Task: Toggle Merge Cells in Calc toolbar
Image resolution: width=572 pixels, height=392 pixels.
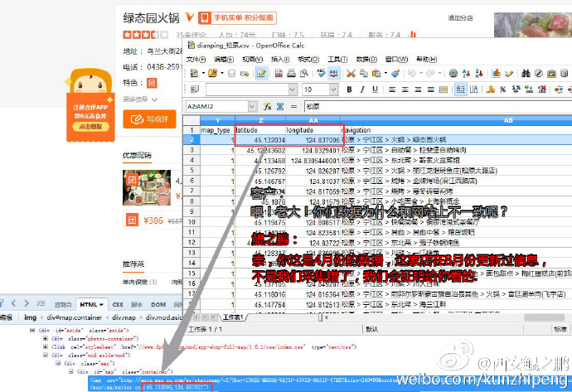Action: (x=444, y=90)
